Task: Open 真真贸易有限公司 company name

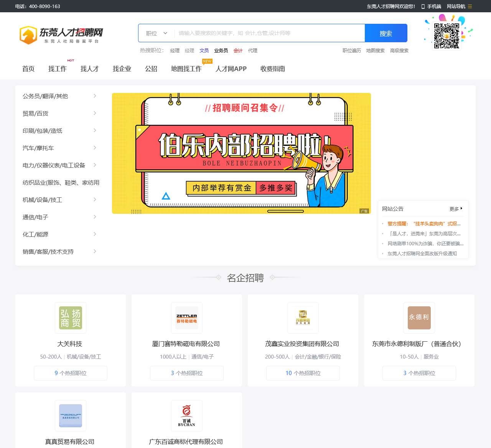Action: pos(70,441)
